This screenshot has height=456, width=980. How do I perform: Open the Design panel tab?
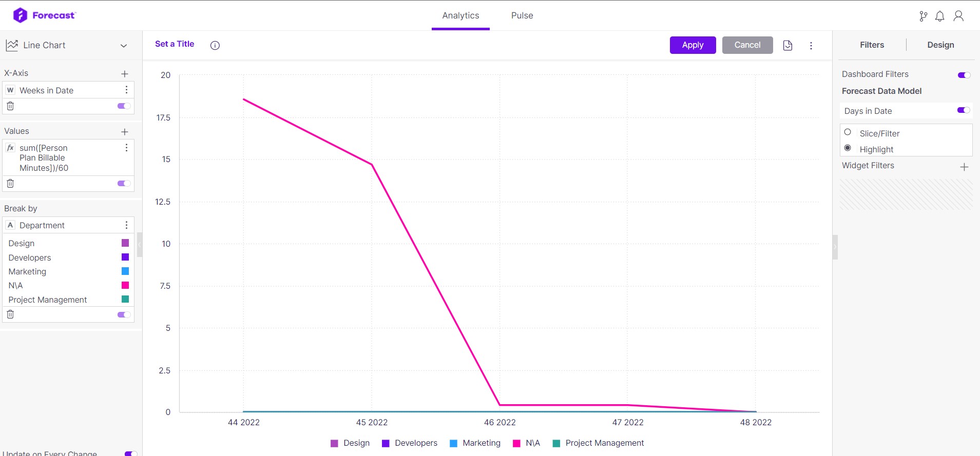pyautogui.click(x=940, y=45)
